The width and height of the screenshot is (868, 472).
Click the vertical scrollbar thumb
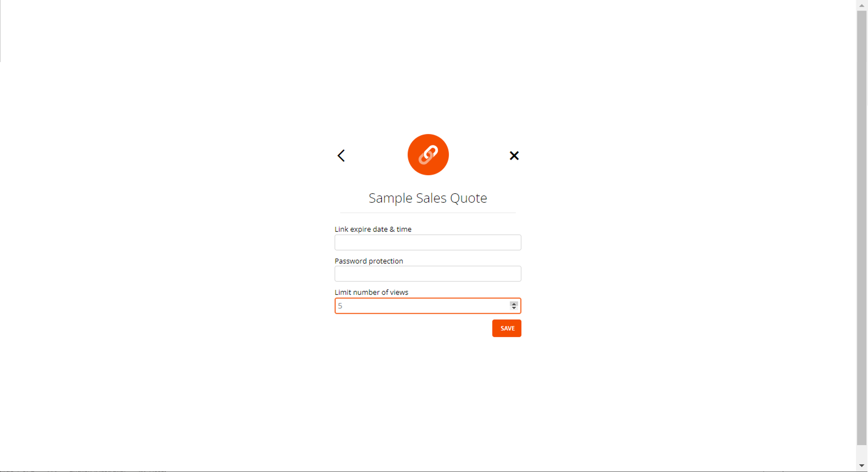point(861,228)
